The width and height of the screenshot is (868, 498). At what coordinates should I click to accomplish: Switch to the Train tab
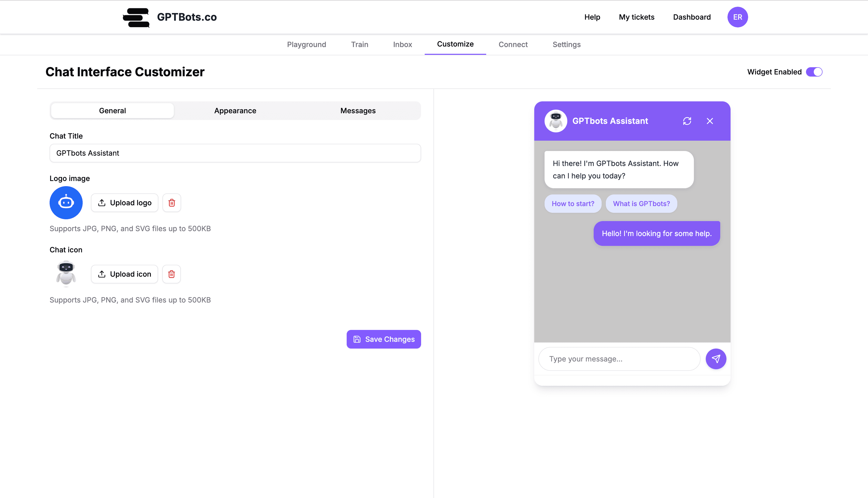point(360,44)
